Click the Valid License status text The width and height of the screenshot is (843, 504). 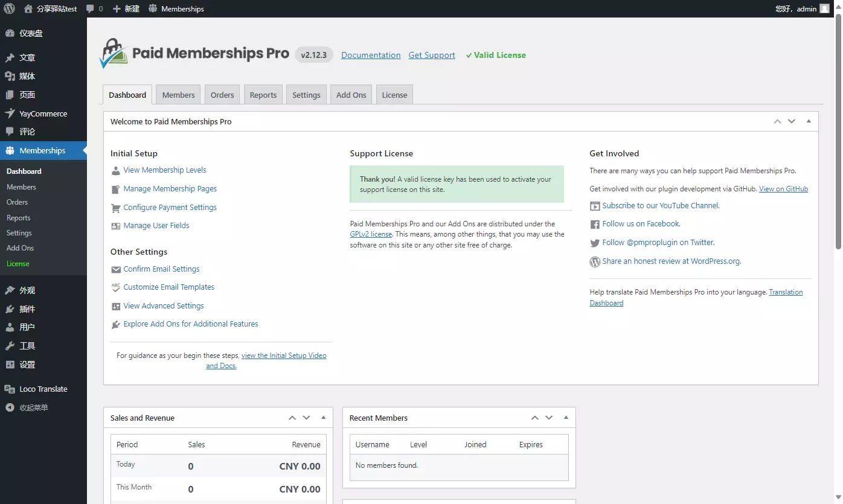(x=496, y=55)
